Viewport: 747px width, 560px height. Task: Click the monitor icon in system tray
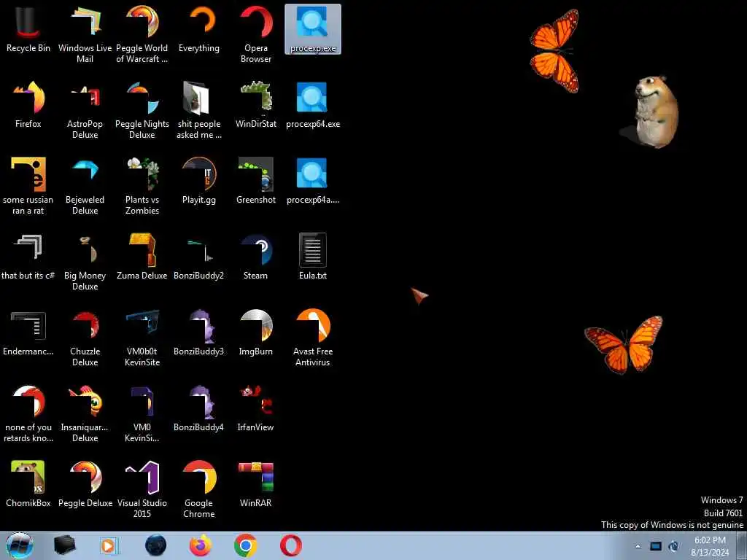(656, 547)
